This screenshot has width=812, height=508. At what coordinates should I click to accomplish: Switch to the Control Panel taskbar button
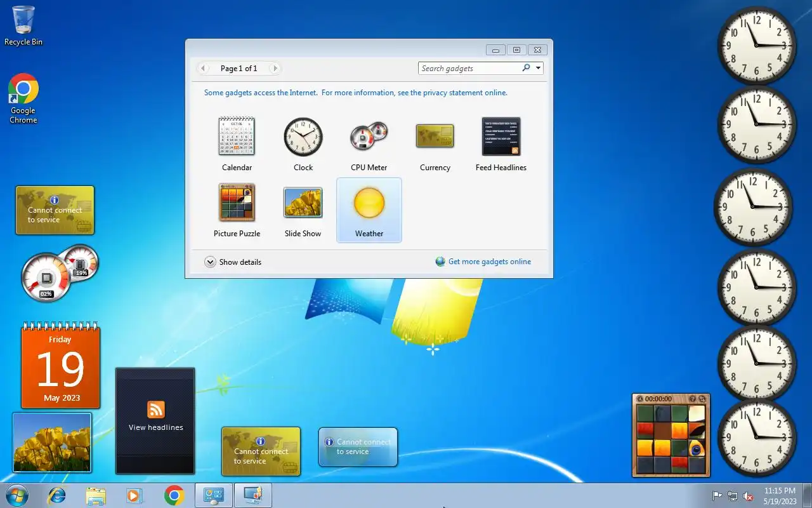click(213, 495)
